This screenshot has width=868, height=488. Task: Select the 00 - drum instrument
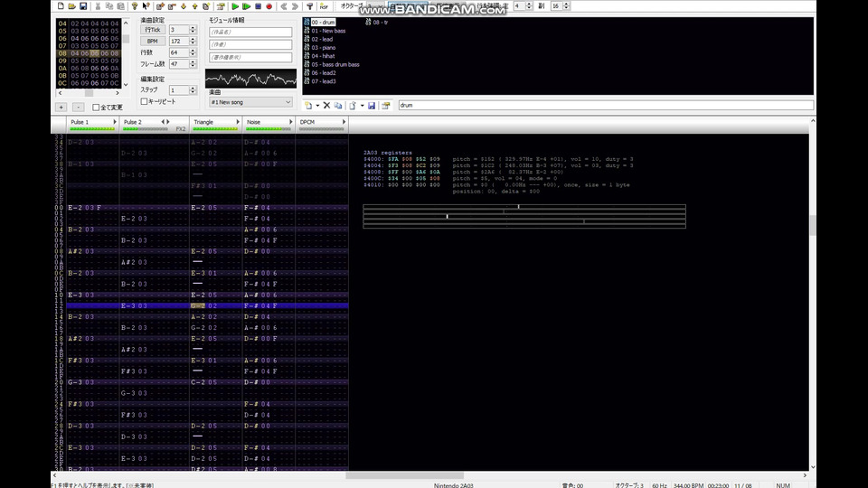click(323, 22)
